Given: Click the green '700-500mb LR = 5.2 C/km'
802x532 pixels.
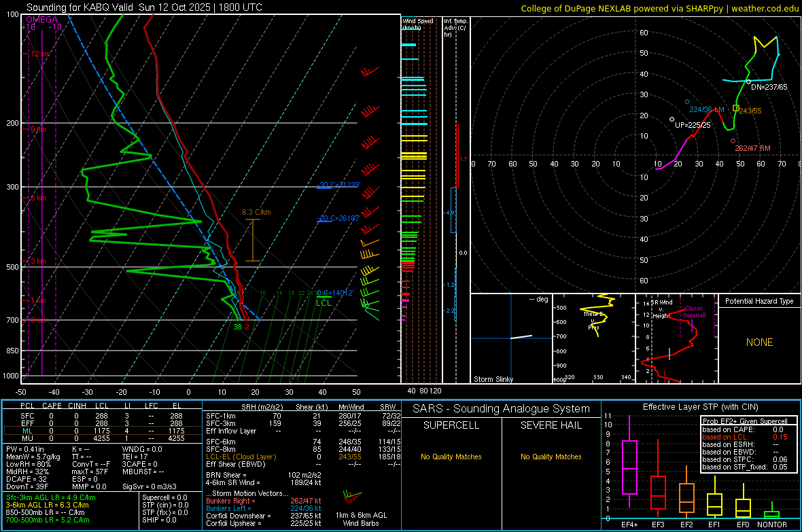Looking at the screenshot, I should (x=48, y=520).
